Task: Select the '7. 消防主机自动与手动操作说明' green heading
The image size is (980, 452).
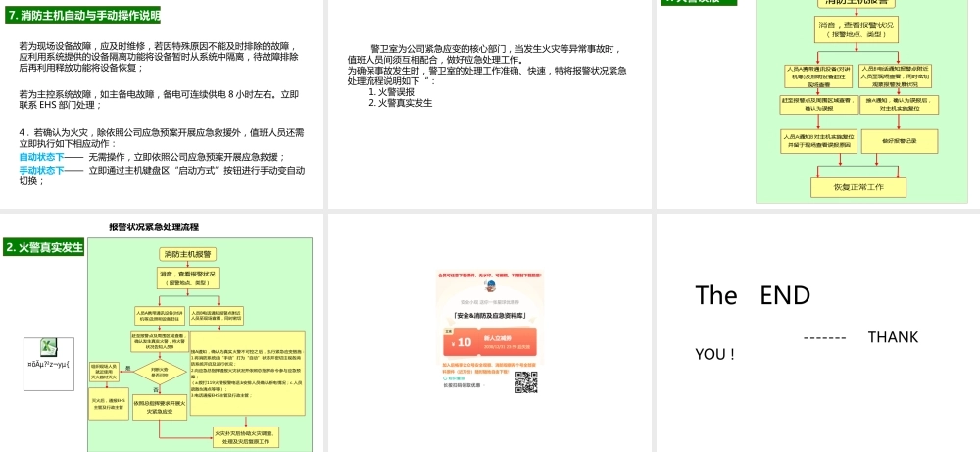Action: pyautogui.click(x=83, y=15)
